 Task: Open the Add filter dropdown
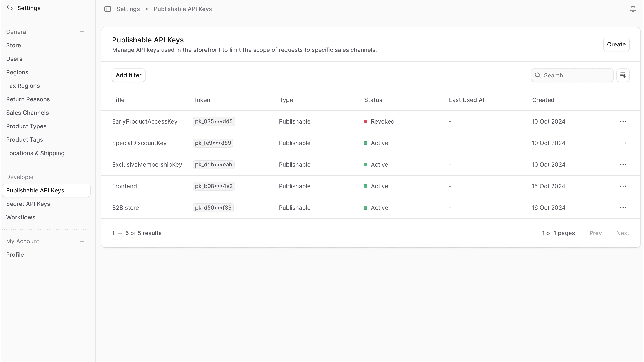coord(129,75)
